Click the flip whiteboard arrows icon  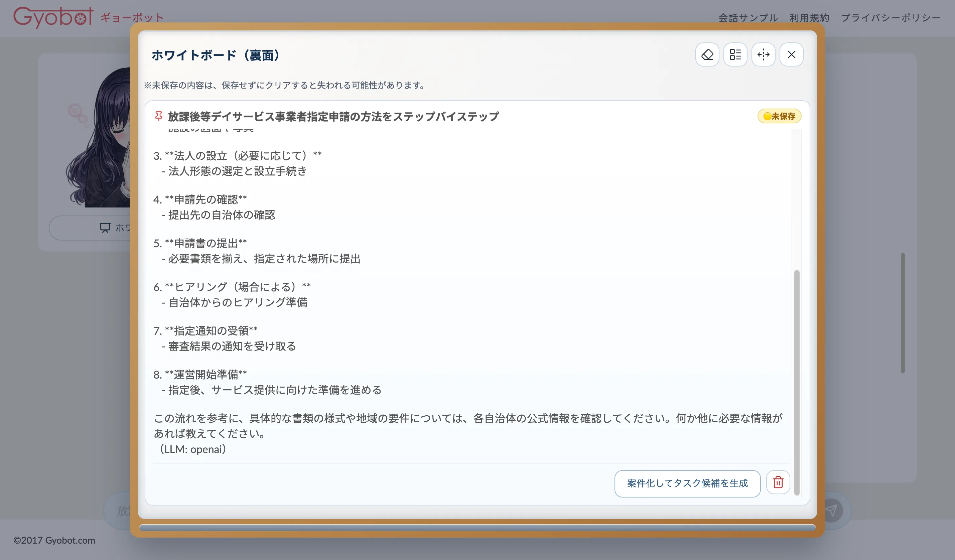tap(763, 54)
